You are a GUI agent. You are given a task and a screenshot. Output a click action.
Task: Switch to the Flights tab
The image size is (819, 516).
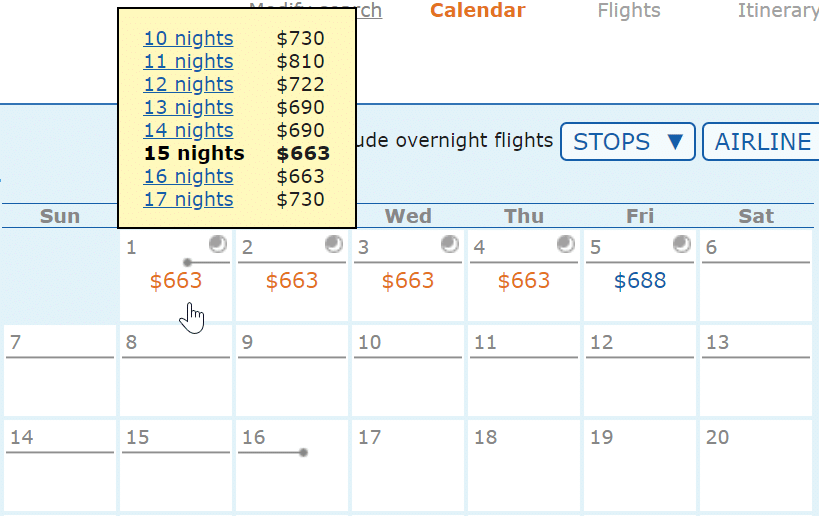point(629,10)
